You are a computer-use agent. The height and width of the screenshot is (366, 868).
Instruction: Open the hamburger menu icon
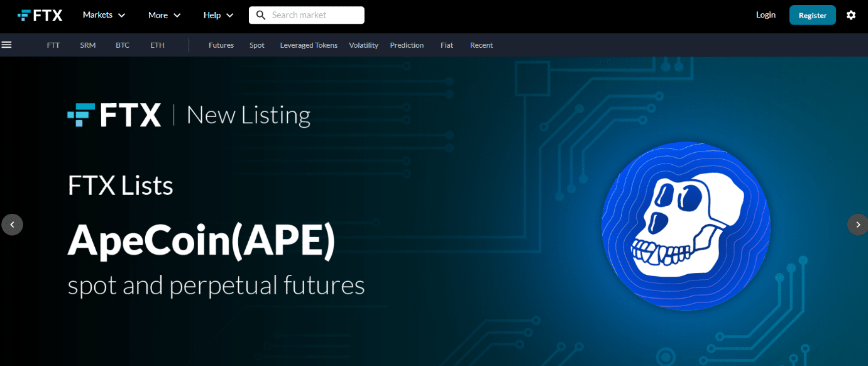tap(7, 45)
